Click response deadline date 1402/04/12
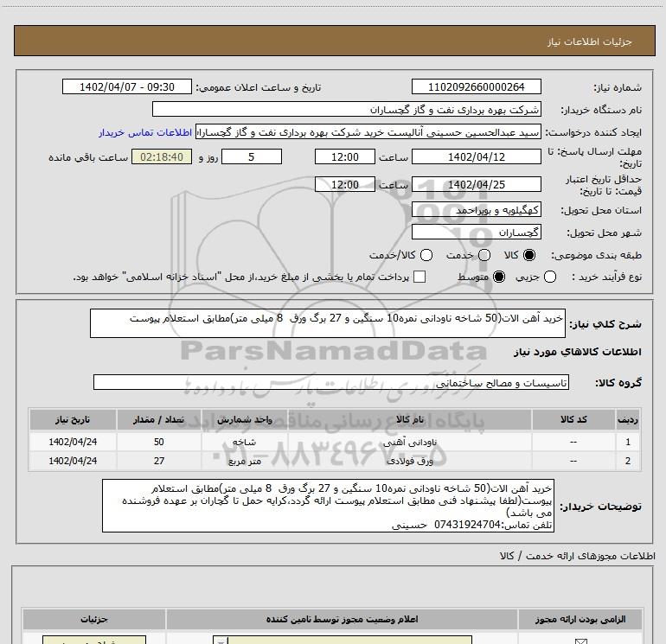 pyautogui.click(x=476, y=156)
